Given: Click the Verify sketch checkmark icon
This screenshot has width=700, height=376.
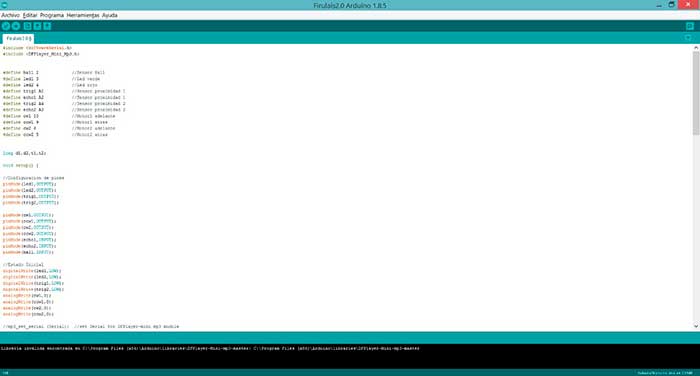Looking at the screenshot, I should pyautogui.click(x=6, y=26).
